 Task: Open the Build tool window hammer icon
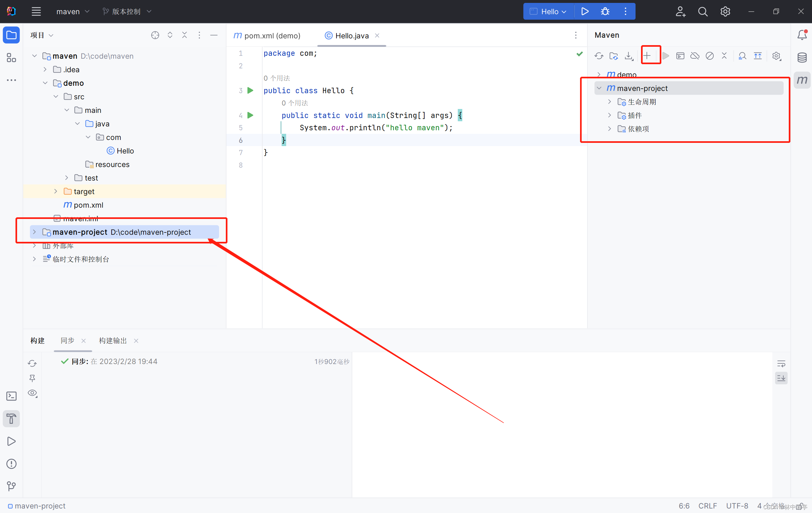(12, 419)
